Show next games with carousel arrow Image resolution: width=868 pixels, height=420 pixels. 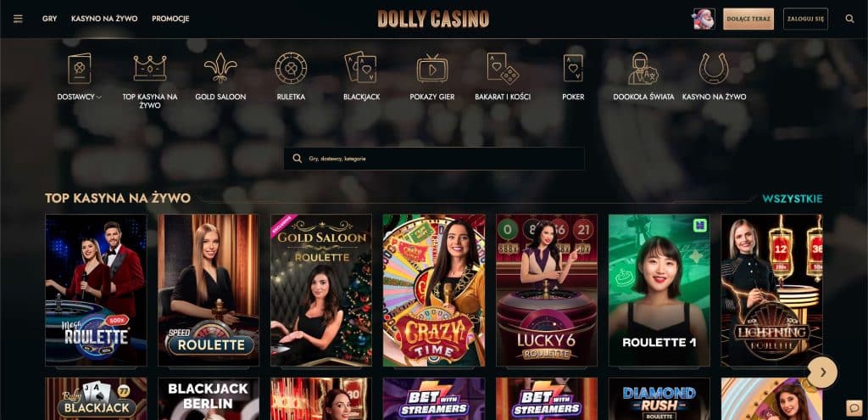(x=822, y=372)
